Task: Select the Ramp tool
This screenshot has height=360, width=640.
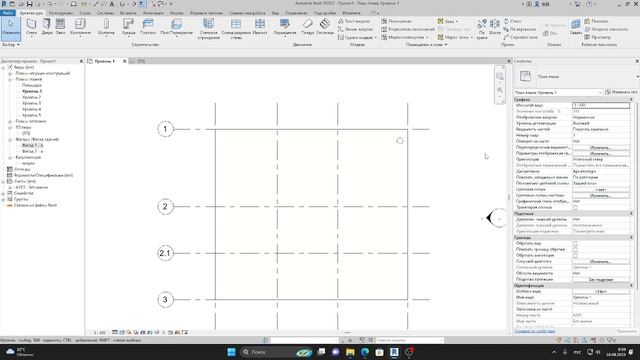Action: click(x=307, y=27)
